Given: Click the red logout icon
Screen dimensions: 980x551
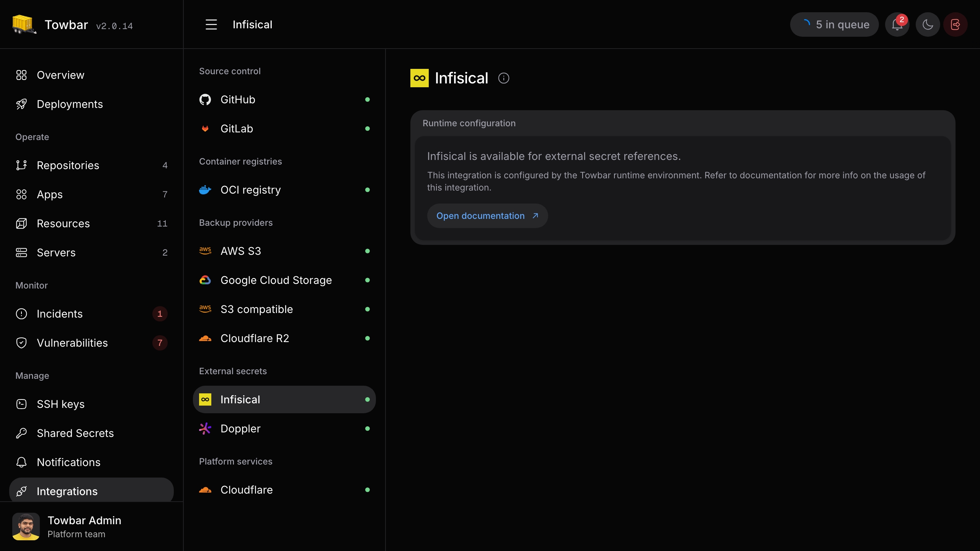Looking at the screenshot, I should tap(955, 24).
